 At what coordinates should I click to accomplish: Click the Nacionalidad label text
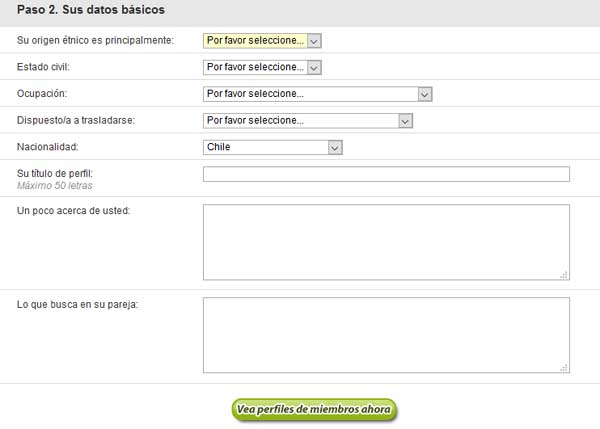point(47,147)
